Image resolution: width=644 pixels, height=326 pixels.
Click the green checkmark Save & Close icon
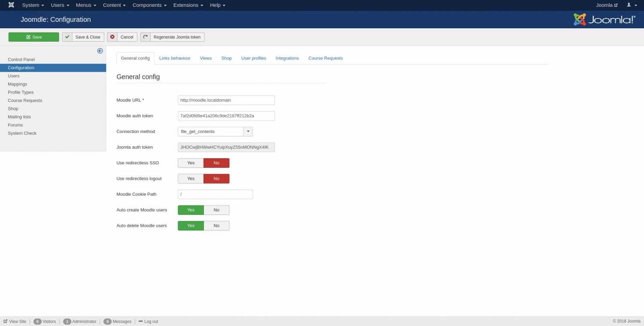67,37
